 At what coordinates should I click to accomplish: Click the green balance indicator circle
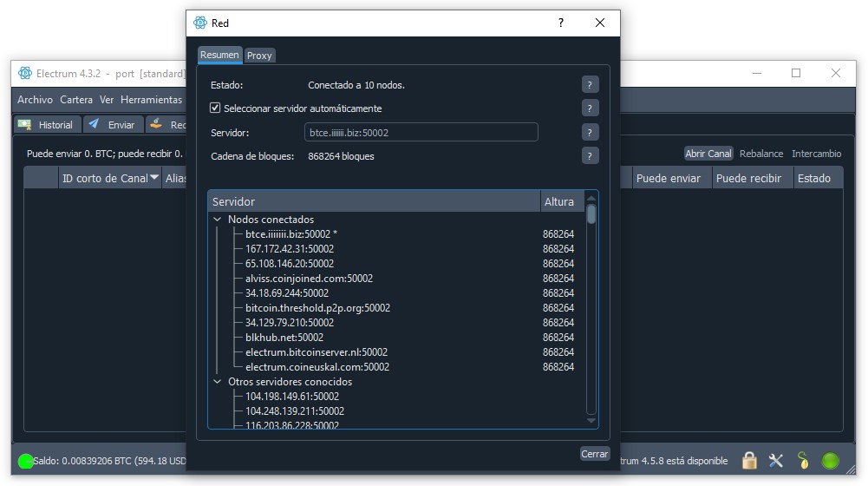(25, 461)
